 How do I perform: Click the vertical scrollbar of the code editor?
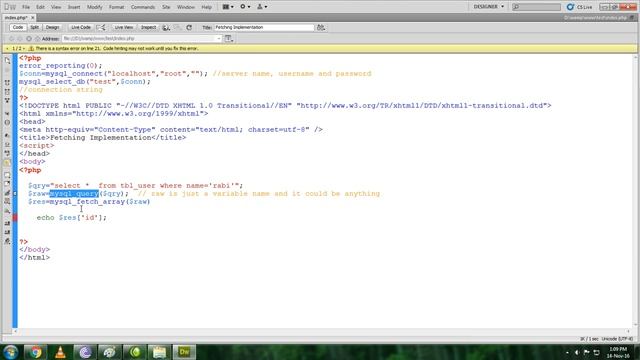(x=636, y=191)
